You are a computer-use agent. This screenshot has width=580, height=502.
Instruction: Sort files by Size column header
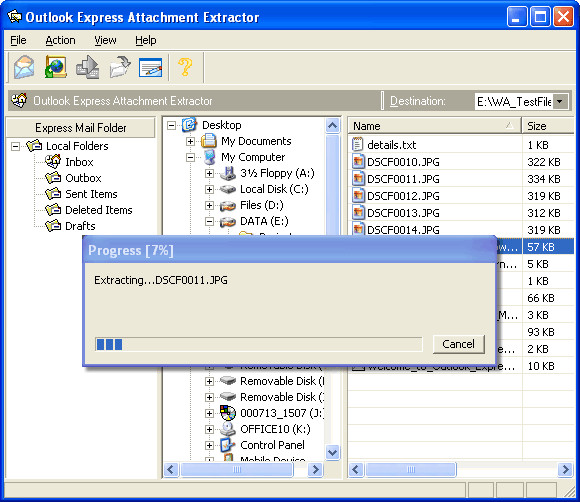(x=548, y=126)
